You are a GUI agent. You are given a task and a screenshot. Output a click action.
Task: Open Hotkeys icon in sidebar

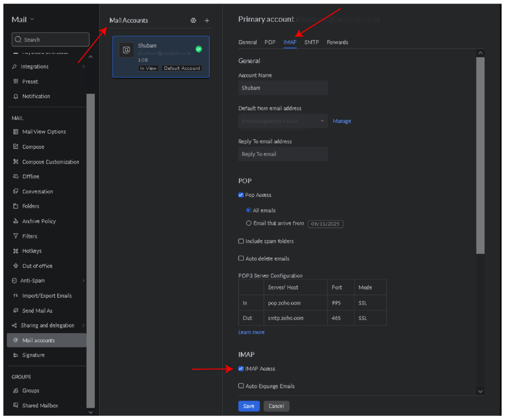tap(16, 251)
